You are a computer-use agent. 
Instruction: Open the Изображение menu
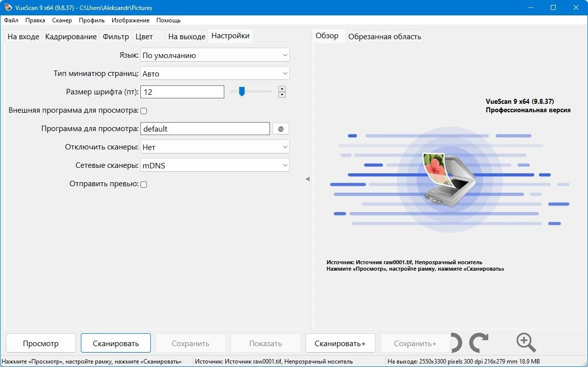131,20
